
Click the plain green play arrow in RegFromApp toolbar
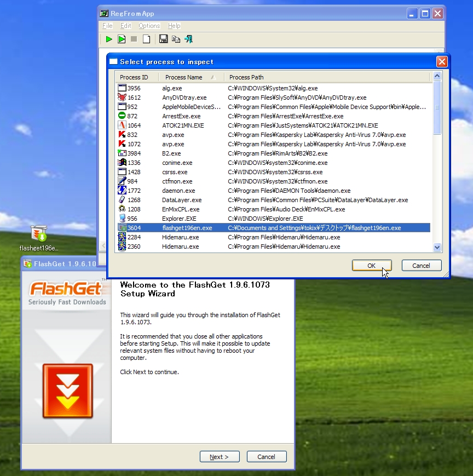[109, 39]
